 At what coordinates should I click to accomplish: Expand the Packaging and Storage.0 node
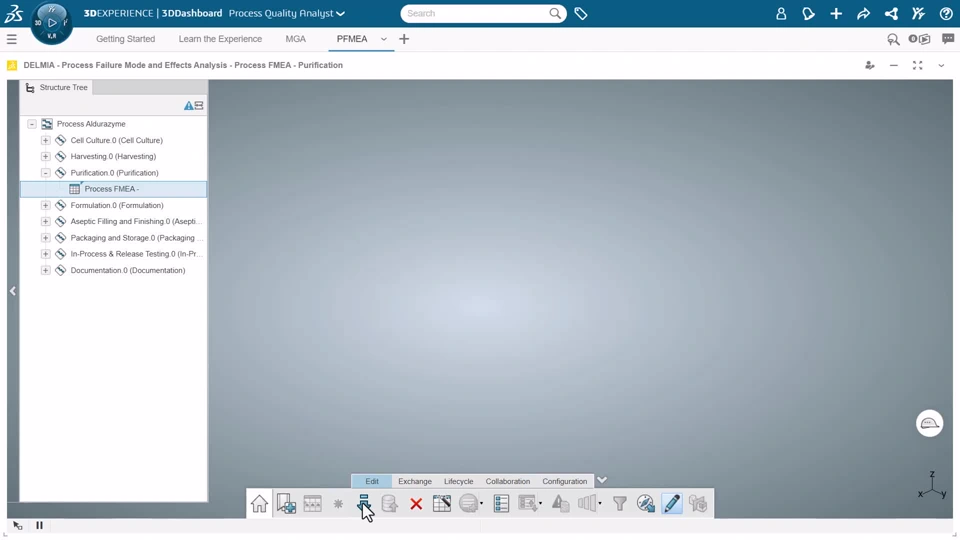point(45,238)
